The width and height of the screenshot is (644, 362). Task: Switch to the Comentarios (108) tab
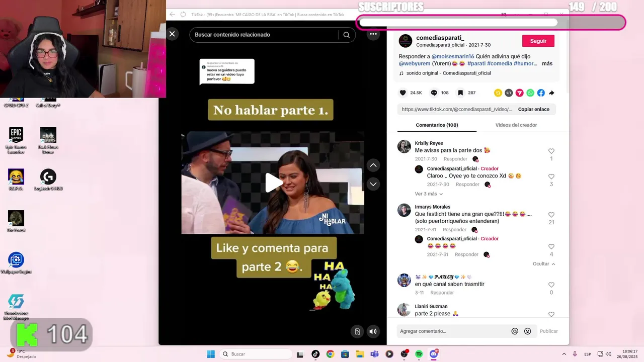pyautogui.click(x=437, y=125)
